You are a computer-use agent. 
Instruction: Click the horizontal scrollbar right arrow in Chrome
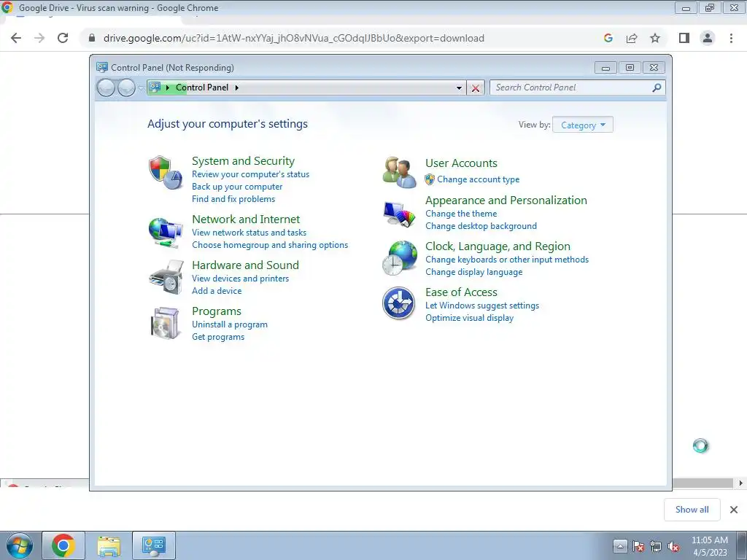click(740, 483)
